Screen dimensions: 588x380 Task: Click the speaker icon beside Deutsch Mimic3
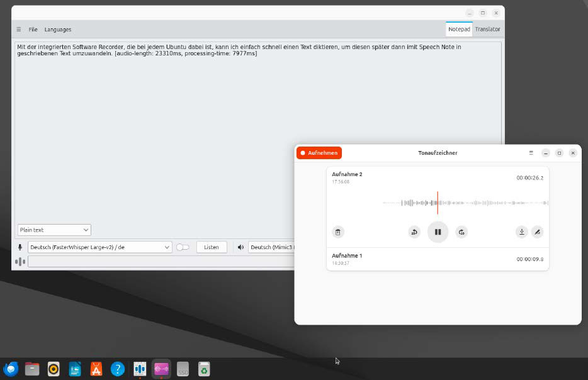click(x=240, y=247)
